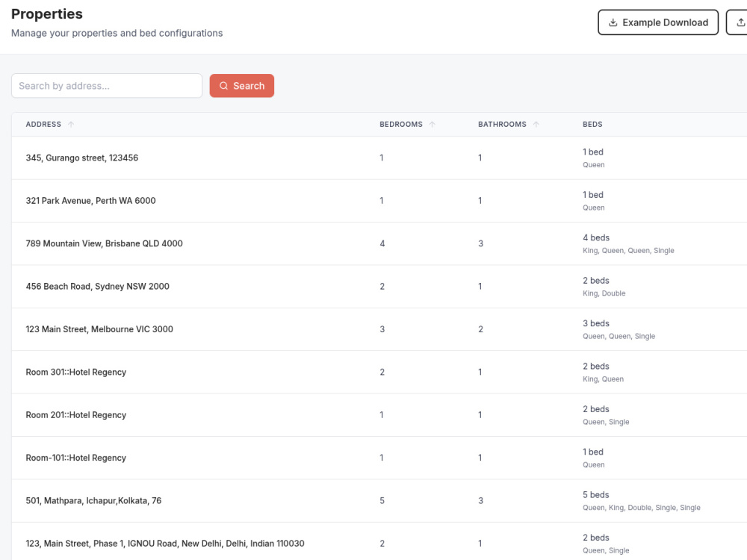The height and width of the screenshot is (560, 747).
Task: Select 123 Main Street, Melbourne VIC 3000
Action: tap(99, 329)
